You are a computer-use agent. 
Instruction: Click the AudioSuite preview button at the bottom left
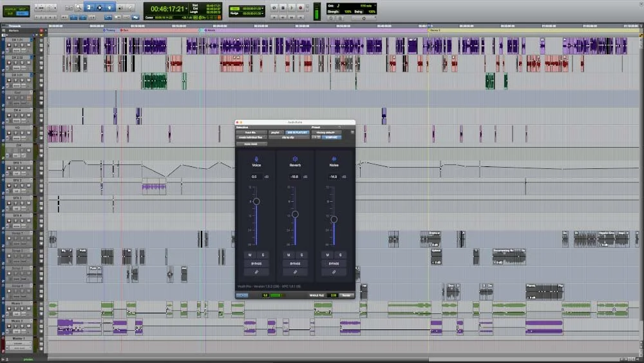pos(242,295)
